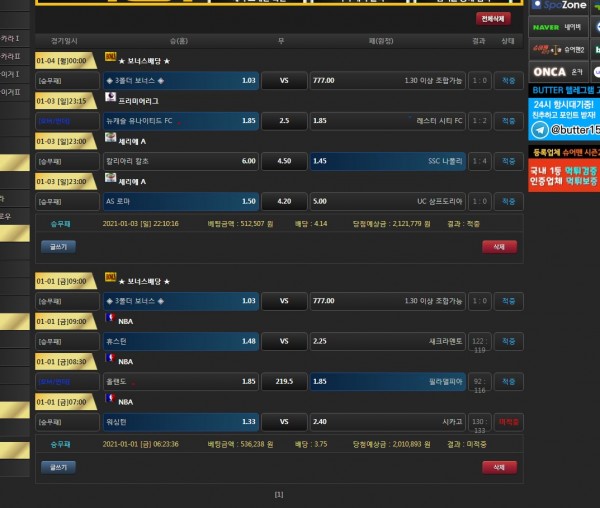
Task: Click the NBA logo above the Washington row
Action: [110, 401]
